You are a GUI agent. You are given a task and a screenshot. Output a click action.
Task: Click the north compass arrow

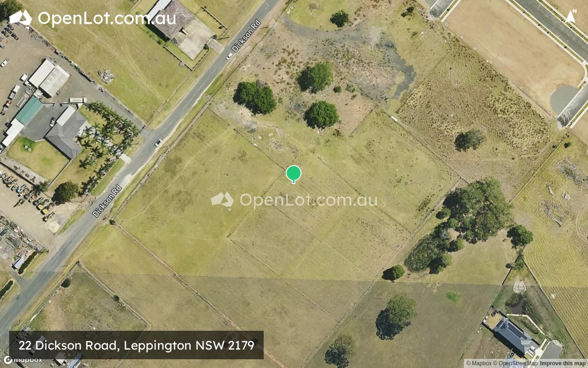click(571, 17)
